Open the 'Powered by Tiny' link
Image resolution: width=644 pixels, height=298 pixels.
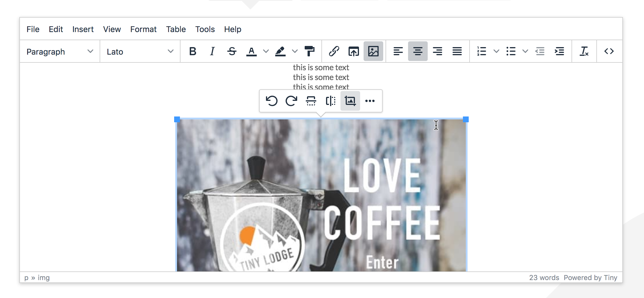[x=591, y=278]
